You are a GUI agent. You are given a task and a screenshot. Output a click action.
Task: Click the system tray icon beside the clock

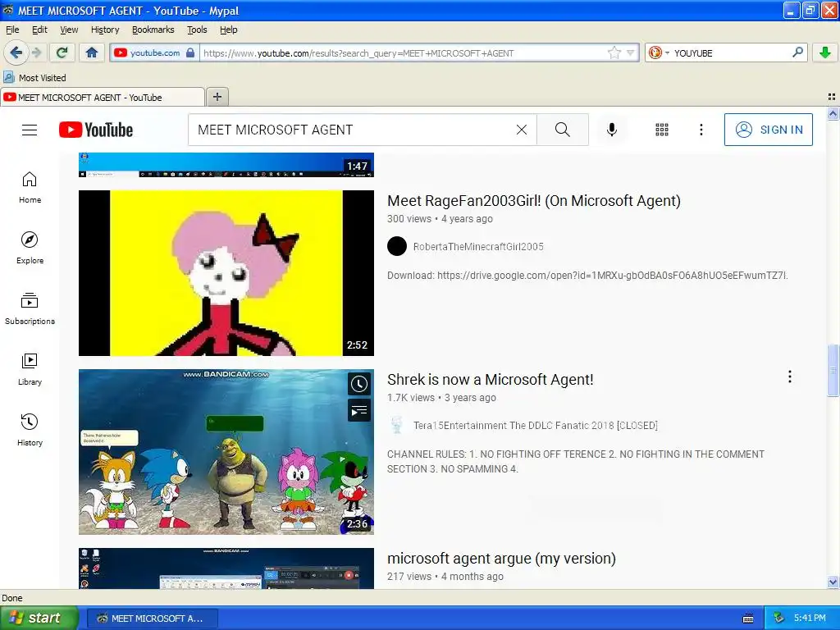(779, 619)
